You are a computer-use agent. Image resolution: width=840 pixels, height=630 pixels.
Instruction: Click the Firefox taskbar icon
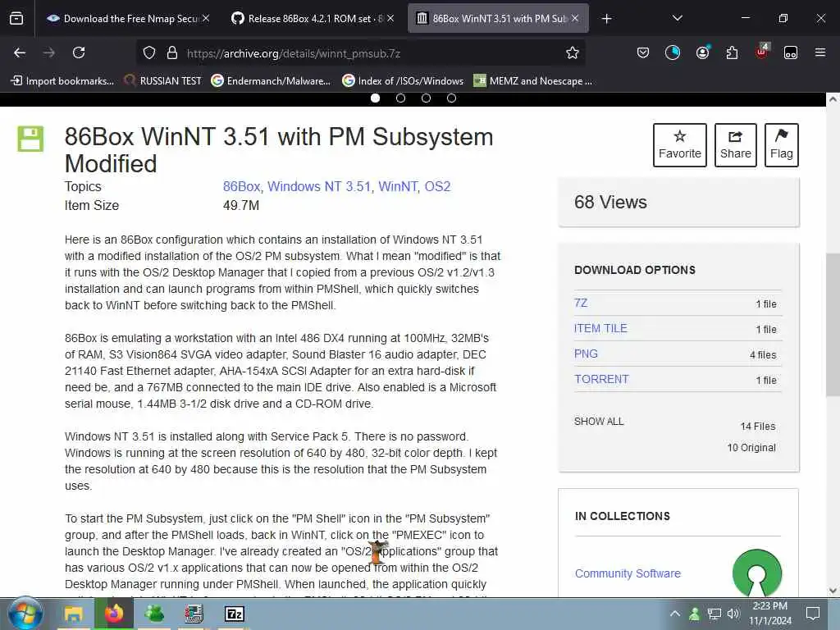113,614
